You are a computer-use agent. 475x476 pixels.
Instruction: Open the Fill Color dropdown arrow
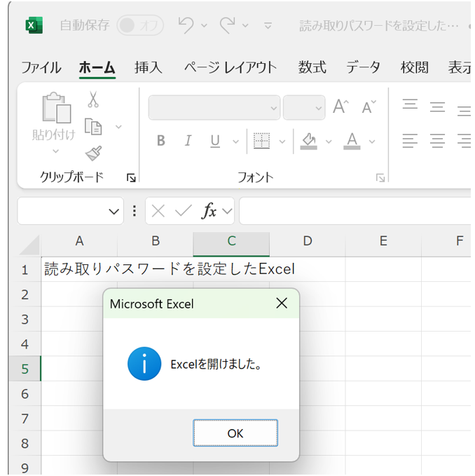[x=329, y=142]
